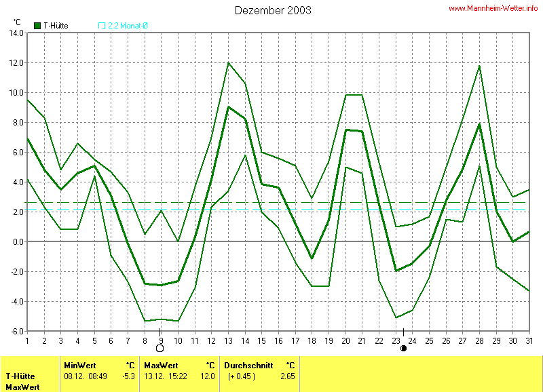Click the T-Hütte legend text
The height and width of the screenshot is (392, 543).
point(56,26)
